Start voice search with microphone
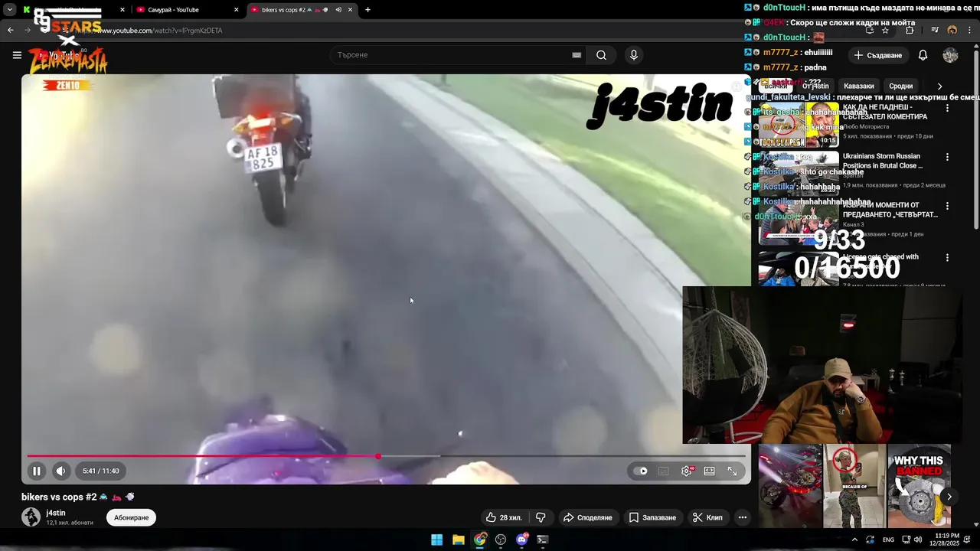This screenshot has width=980, height=551. point(633,55)
